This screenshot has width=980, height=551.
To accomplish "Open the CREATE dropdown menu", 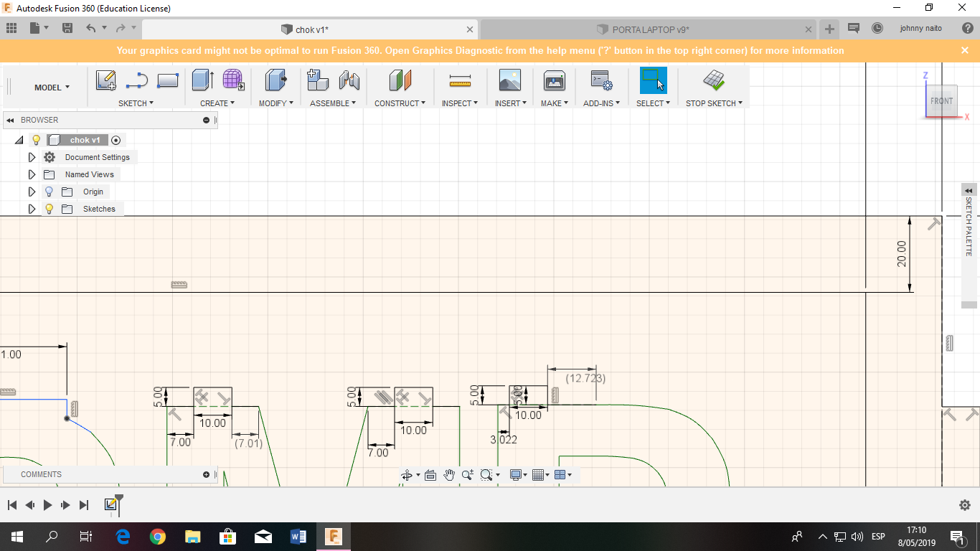I will (x=218, y=103).
